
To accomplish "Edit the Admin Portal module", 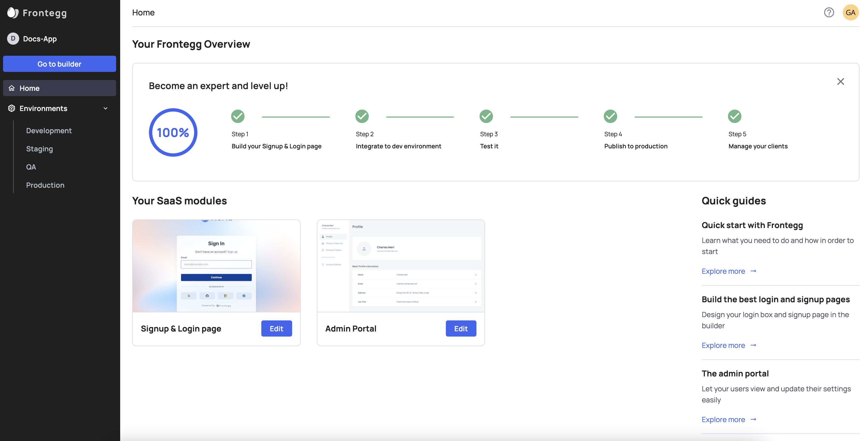I will pyautogui.click(x=461, y=328).
